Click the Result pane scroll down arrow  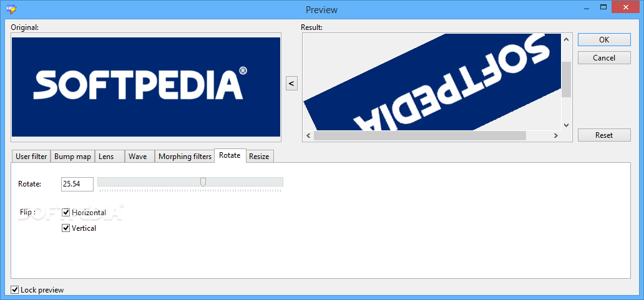(x=567, y=125)
